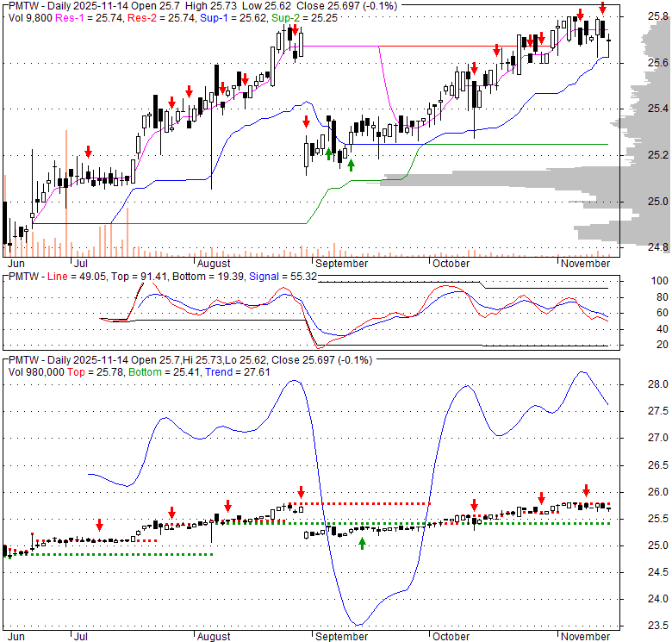The height and width of the screenshot is (642, 672).
Task: Select the Sup-2 = 25.25 legend label
Action: point(305,18)
